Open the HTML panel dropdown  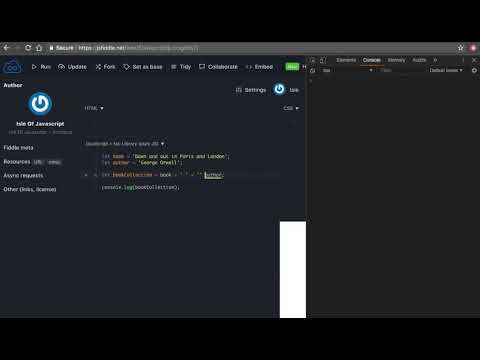click(x=94, y=108)
